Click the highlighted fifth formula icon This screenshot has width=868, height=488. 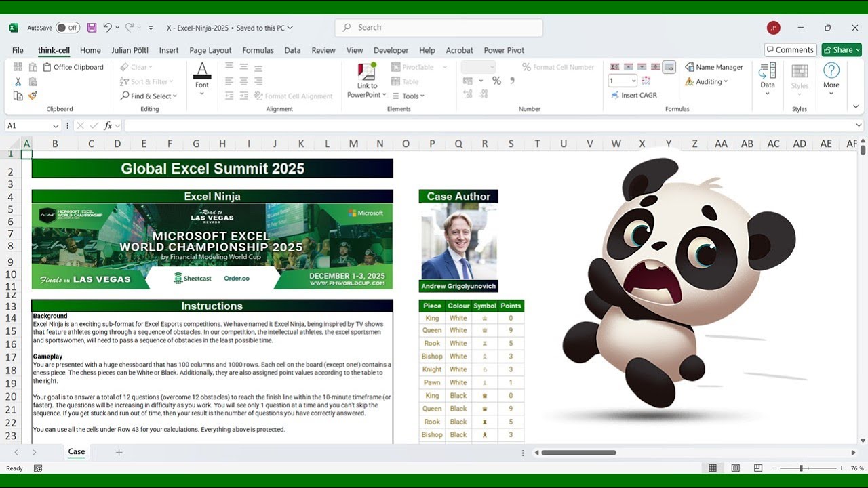coord(669,66)
